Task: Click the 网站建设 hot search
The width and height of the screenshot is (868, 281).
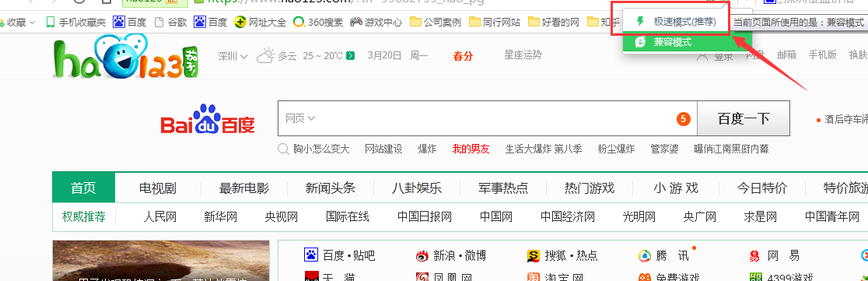Action: (383, 149)
